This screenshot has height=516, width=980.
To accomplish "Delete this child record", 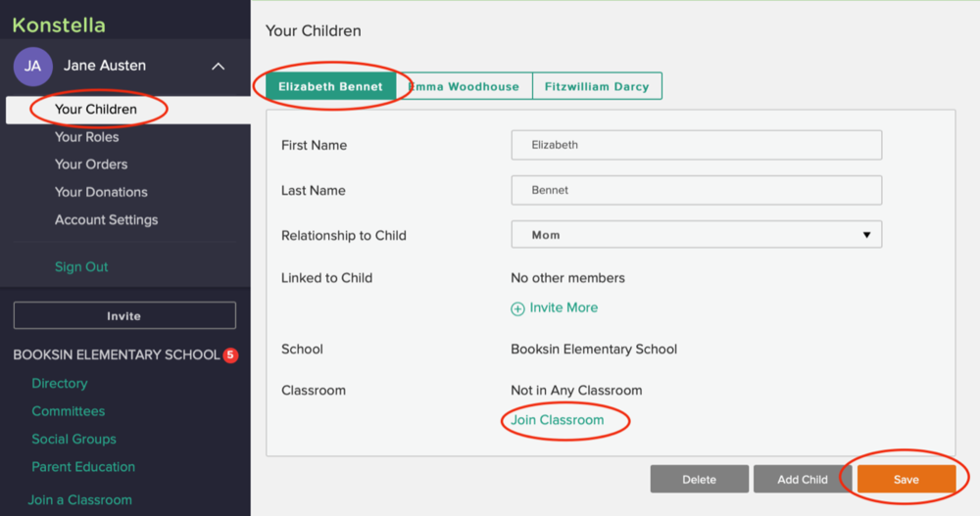I will 699,480.
